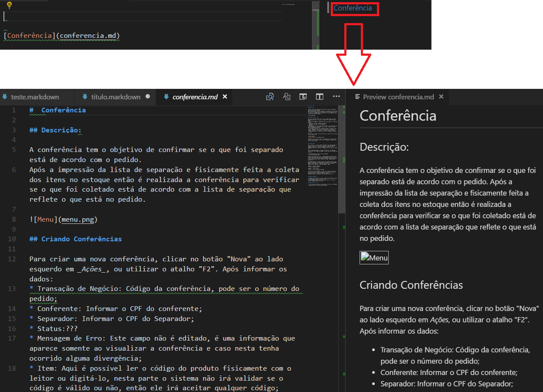Open preview to the side icon
Viewport: 543px width, 392px height.
pyautogui.click(x=303, y=97)
